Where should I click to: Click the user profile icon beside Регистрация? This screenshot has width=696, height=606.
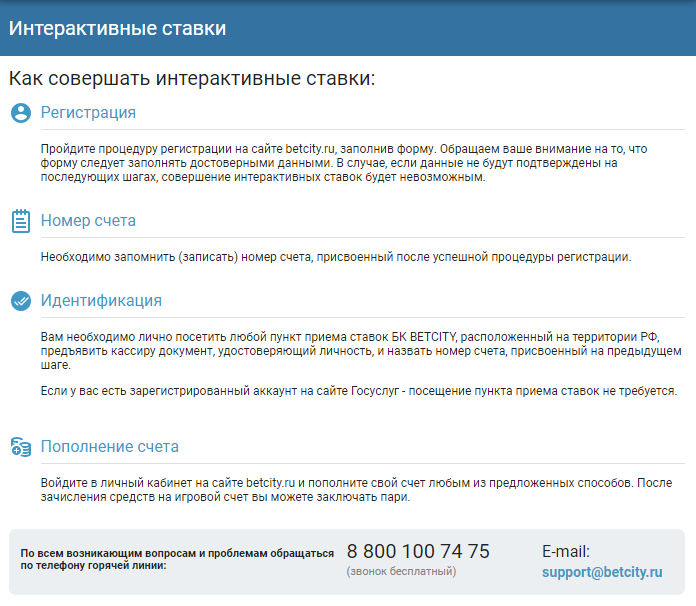coord(21,113)
